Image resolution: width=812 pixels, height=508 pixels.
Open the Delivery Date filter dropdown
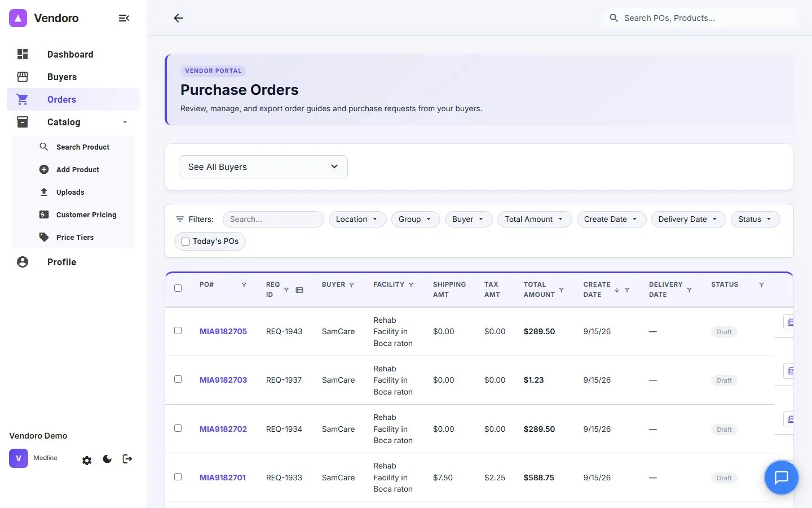(689, 220)
